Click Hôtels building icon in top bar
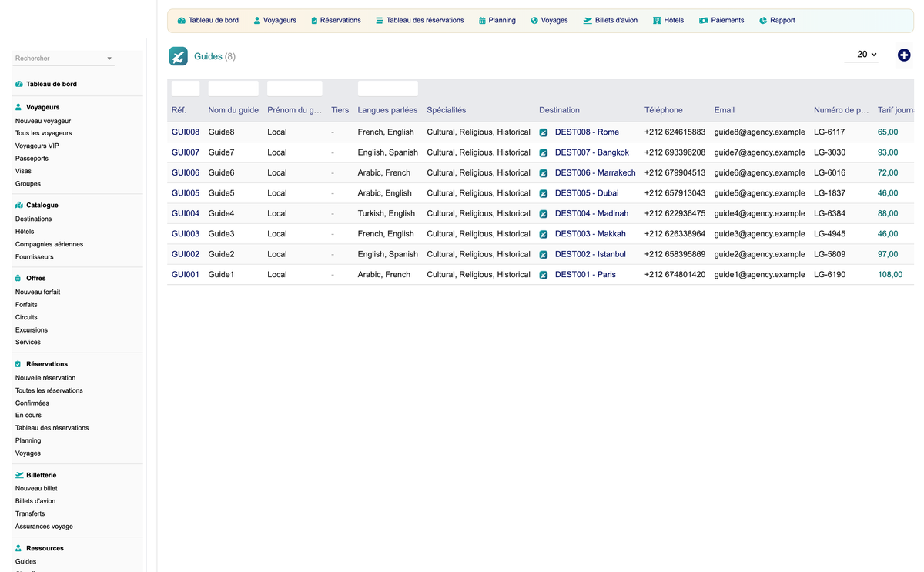Viewport: 924px width, 572px height. (657, 21)
